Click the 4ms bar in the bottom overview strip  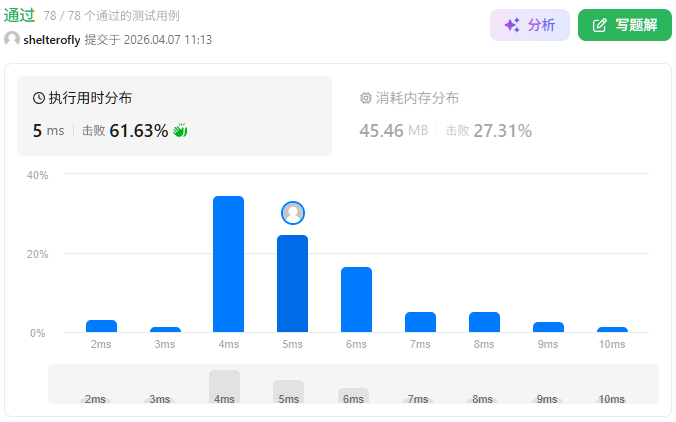[x=224, y=386]
